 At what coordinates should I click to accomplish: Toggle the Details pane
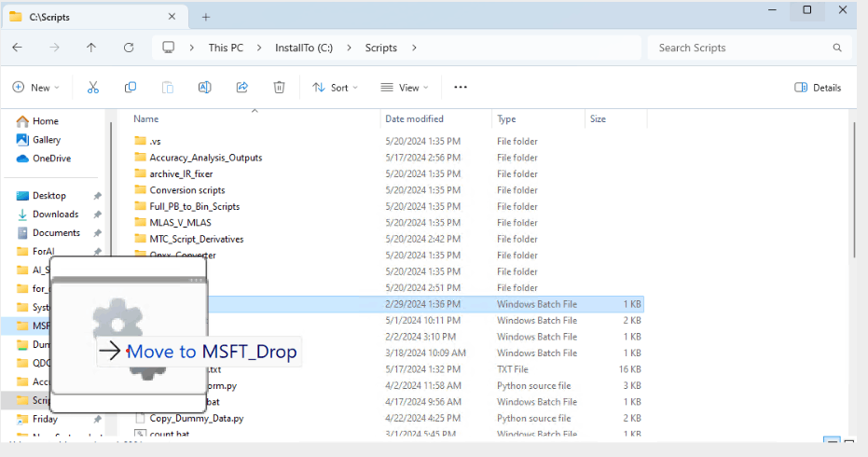(818, 88)
